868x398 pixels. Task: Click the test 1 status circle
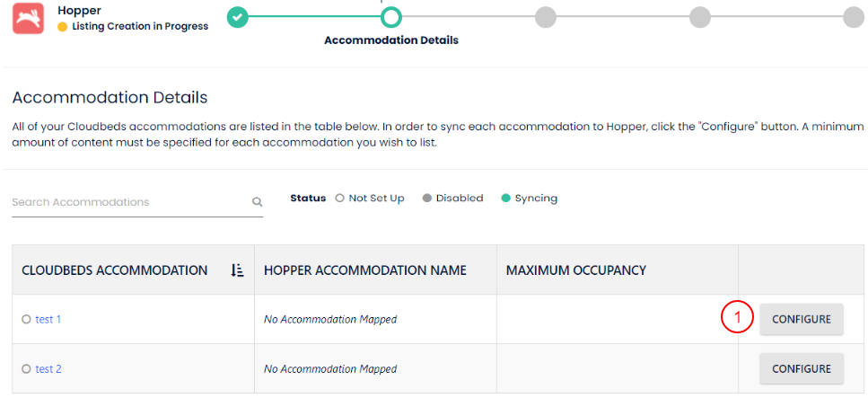26,319
